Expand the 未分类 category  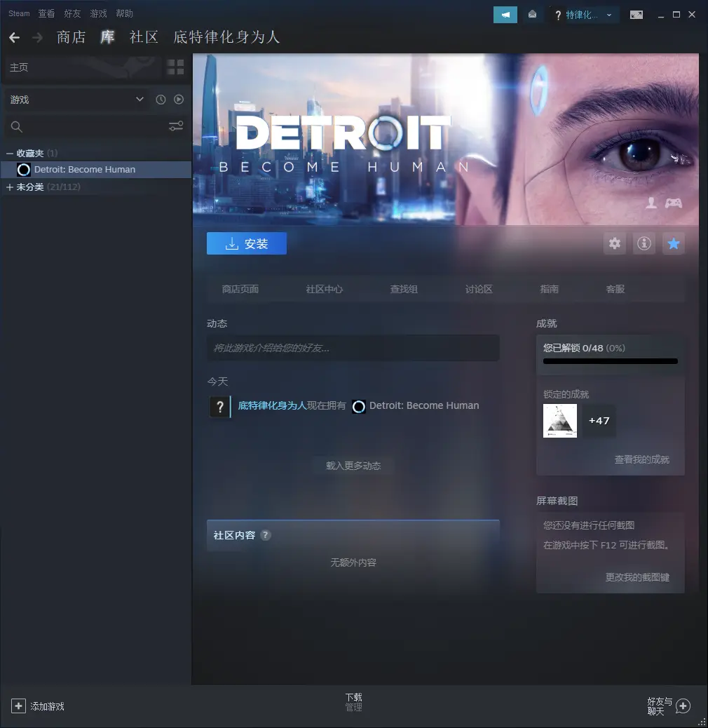[x=9, y=187]
